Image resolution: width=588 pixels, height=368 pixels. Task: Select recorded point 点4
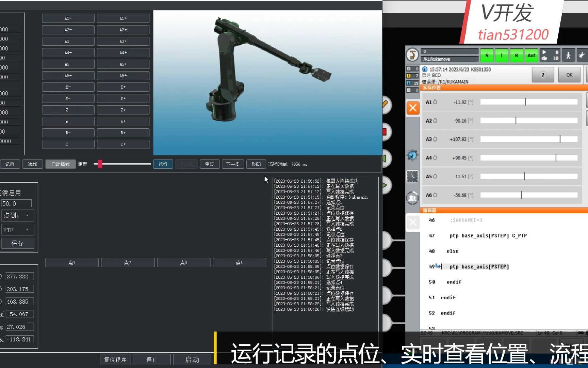[240, 263]
